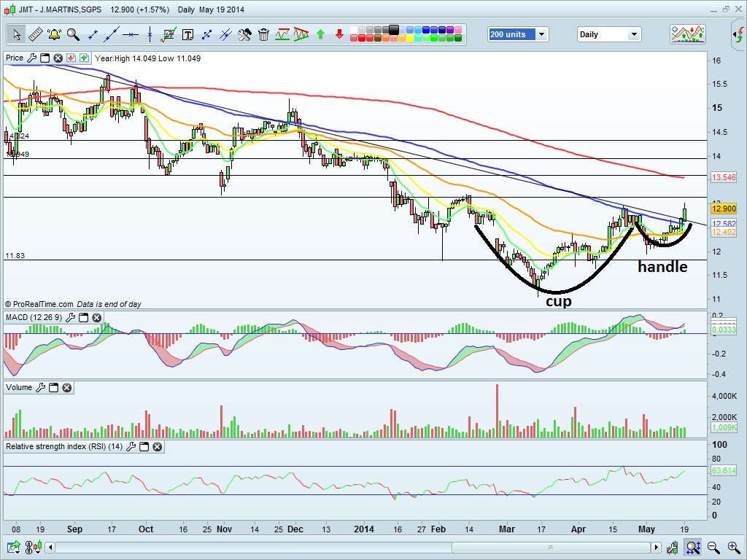Open the Daily timeframe dropdown
The width and height of the screenshot is (747, 560).
click(x=634, y=34)
